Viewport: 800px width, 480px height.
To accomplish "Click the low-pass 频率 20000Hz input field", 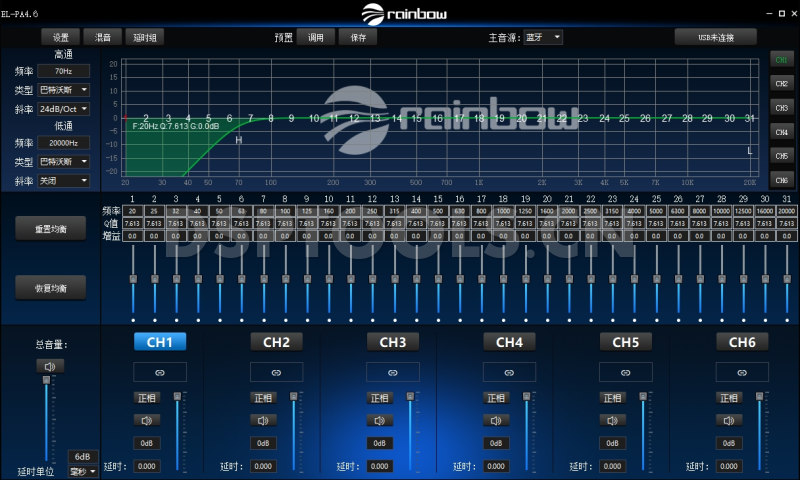I will [64, 143].
